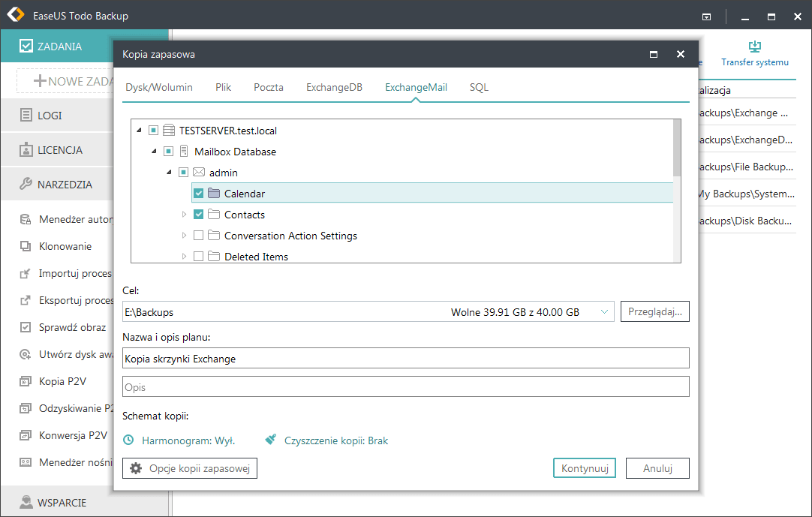Check the Conversation Action Settings checkbox
This screenshot has width=812, height=517.
click(198, 236)
